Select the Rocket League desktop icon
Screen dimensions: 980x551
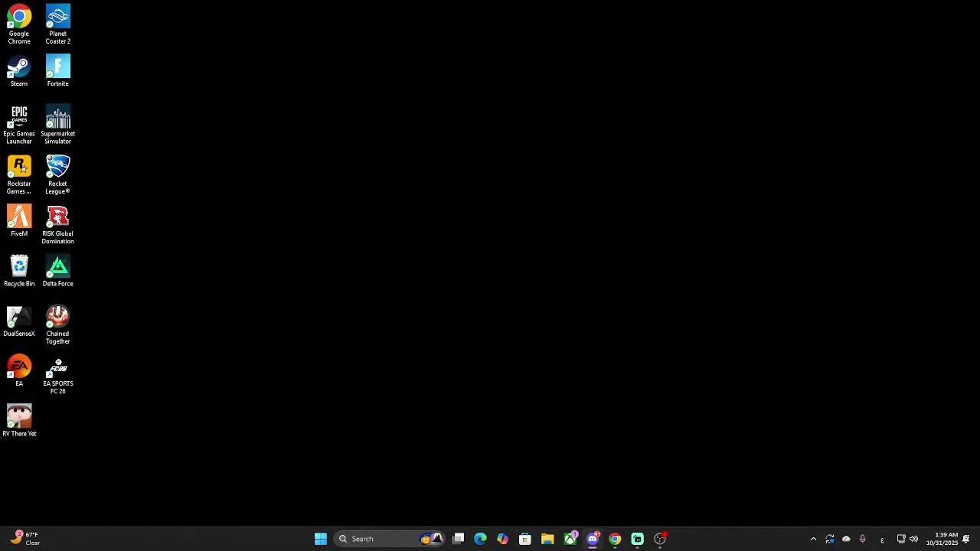57,174
